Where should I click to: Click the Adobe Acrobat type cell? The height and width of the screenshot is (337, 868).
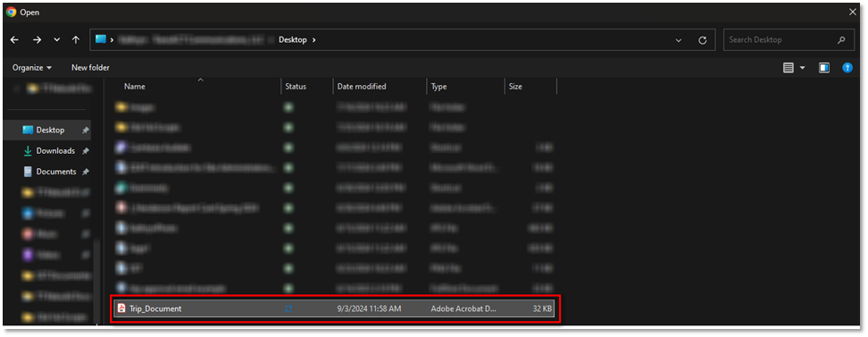(463, 308)
